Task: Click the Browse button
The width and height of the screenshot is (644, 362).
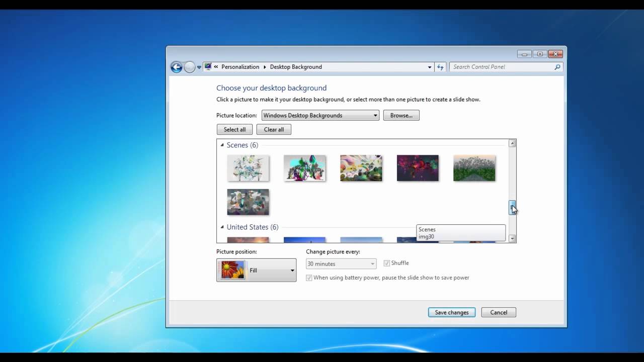Action: click(401, 115)
